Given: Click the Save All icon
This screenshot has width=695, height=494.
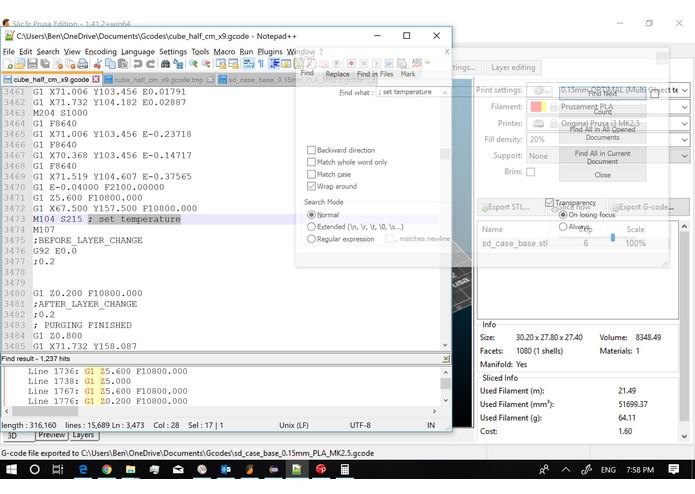Looking at the screenshot, I should click(45, 63).
